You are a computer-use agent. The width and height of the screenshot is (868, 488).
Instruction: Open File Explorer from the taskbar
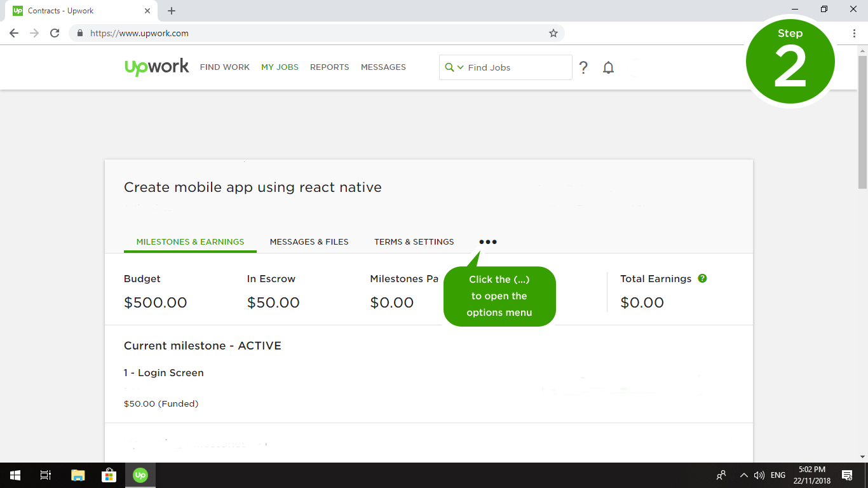point(78,475)
